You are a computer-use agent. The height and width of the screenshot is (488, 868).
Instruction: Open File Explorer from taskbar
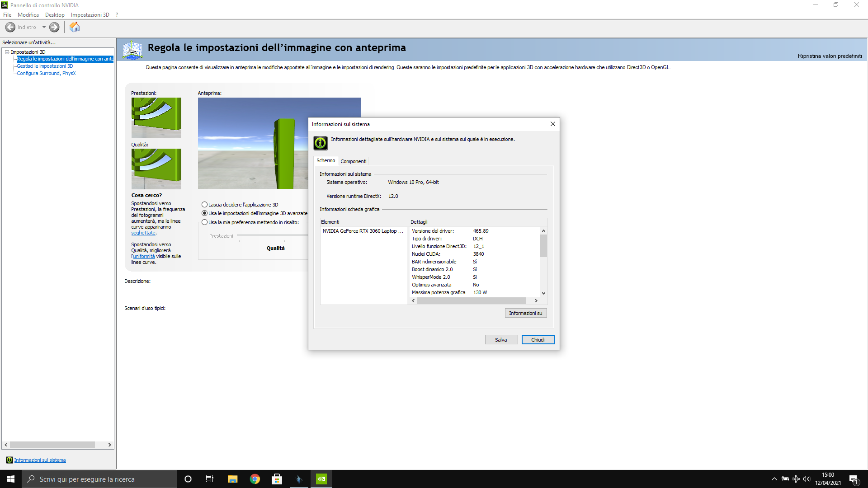click(x=232, y=479)
